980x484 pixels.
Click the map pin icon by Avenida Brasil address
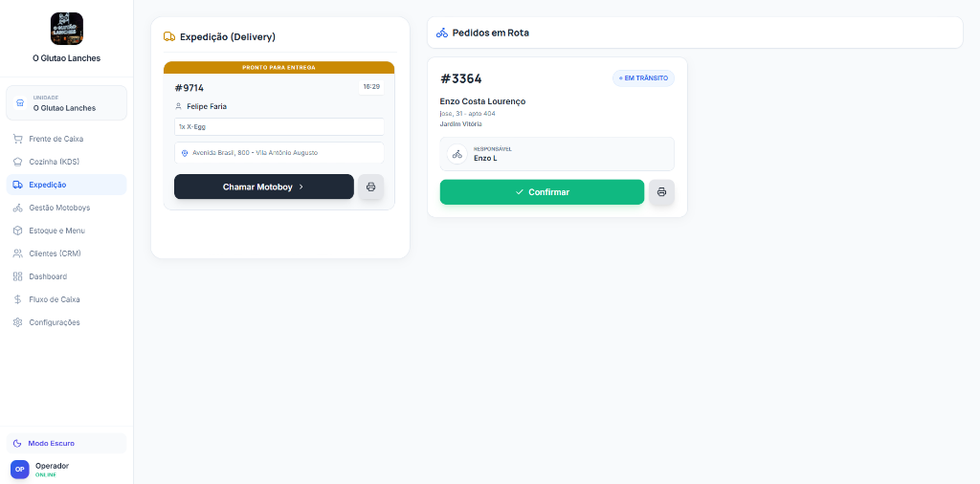coord(185,152)
